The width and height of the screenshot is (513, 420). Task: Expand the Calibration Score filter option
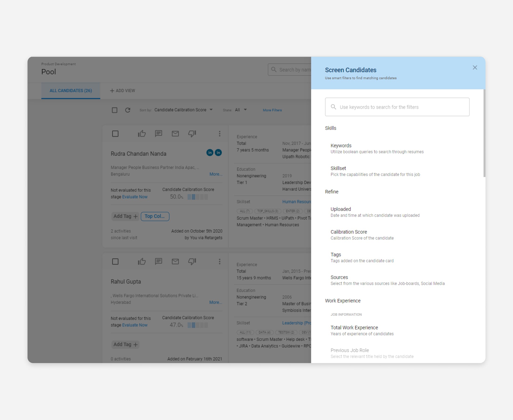349,234
